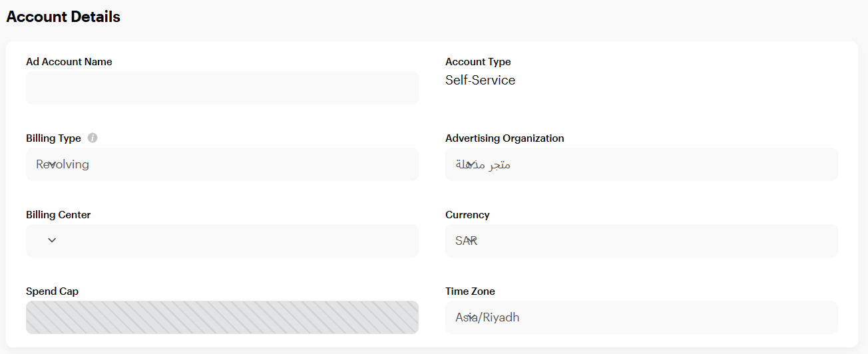Click the Spend Cap label
The width and height of the screenshot is (868, 354).
pyautogui.click(x=53, y=291)
